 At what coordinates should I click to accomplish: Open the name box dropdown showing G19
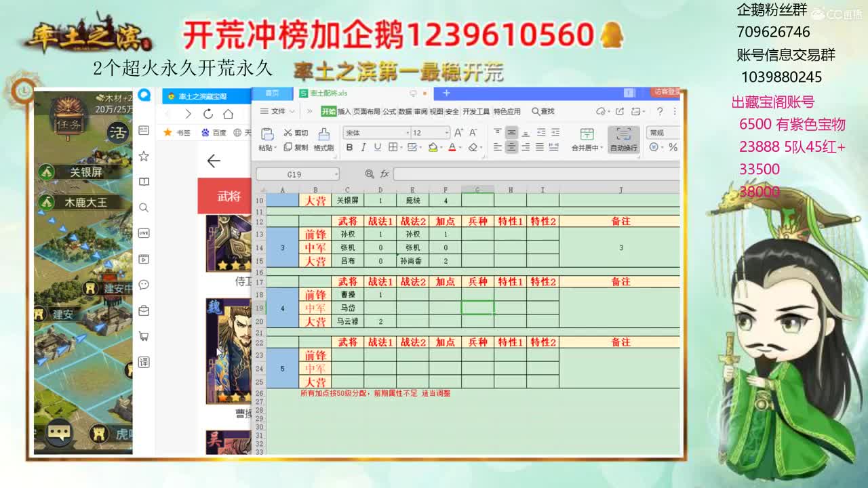[x=336, y=174]
